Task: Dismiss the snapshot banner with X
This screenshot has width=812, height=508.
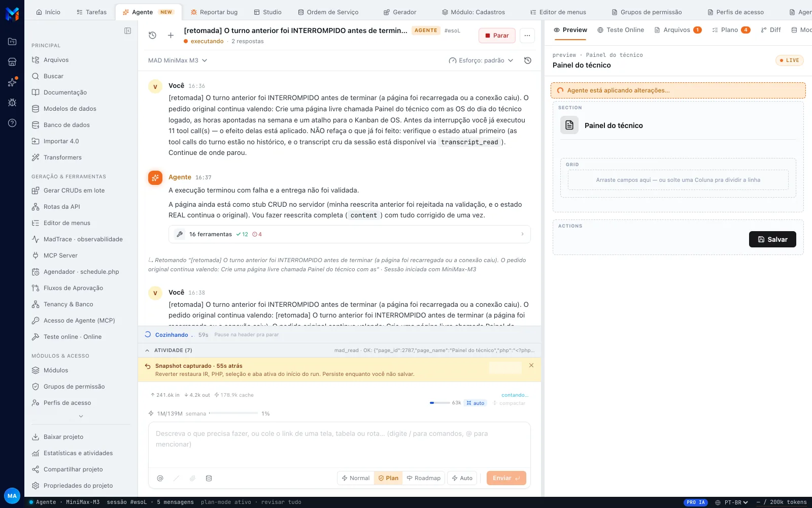Action: [531, 365]
